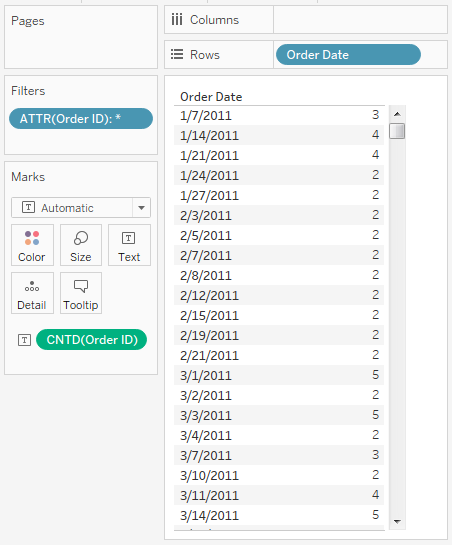Open the Tooltip marks card
The width and height of the screenshot is (452, 545).
point(81,293)
